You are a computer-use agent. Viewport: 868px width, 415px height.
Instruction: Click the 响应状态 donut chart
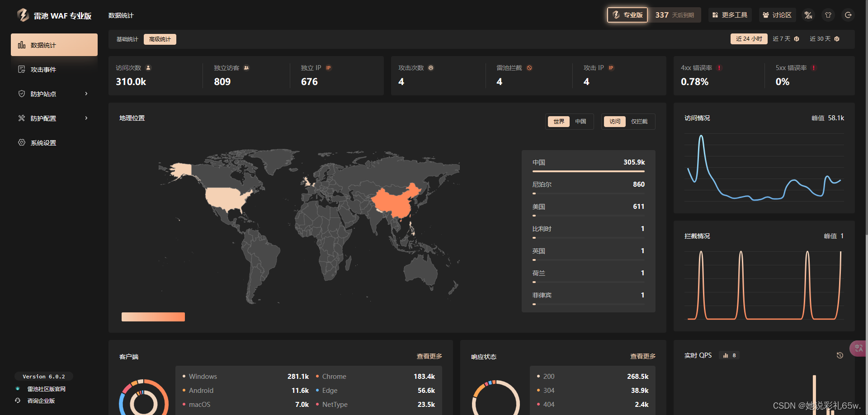[x=496, y=403]
